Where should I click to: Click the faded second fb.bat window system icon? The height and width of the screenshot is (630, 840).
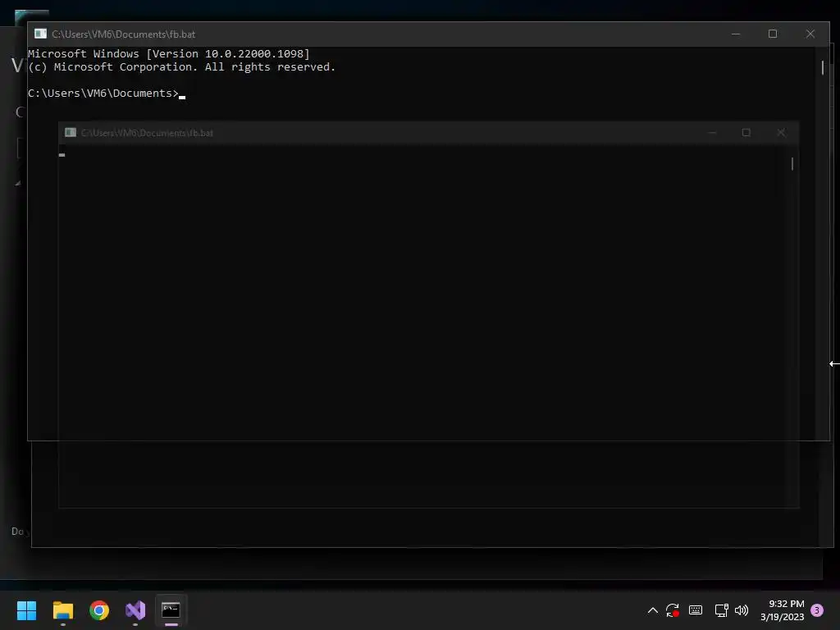coord(71,132)
